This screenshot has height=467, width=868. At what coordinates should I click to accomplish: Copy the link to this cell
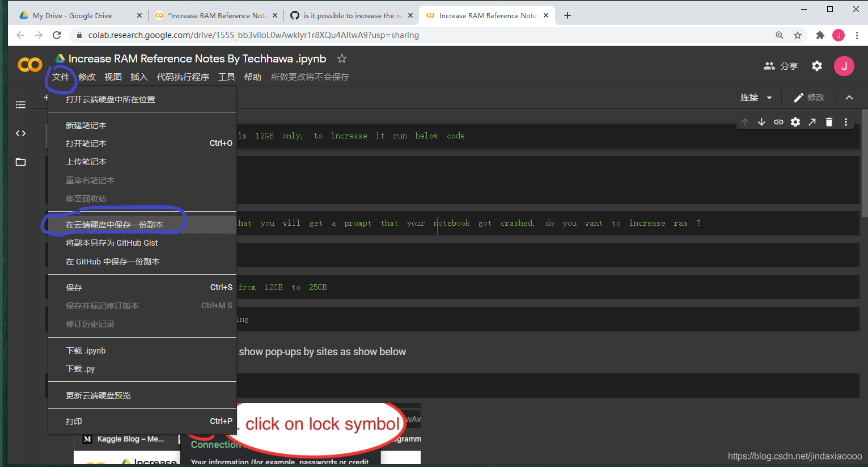[778, 121]
